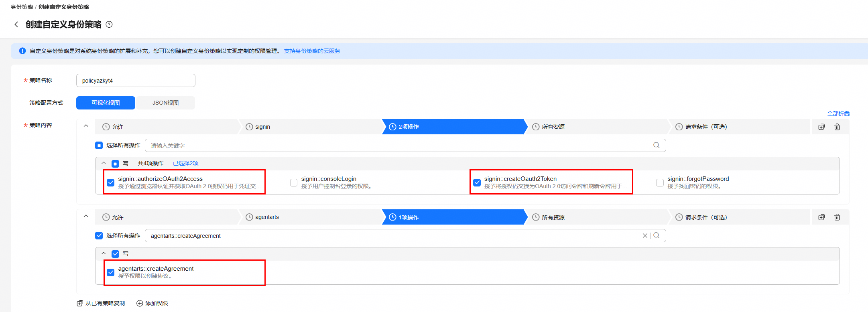
Task: Copy the signin permission block
Action: [821, 127]
